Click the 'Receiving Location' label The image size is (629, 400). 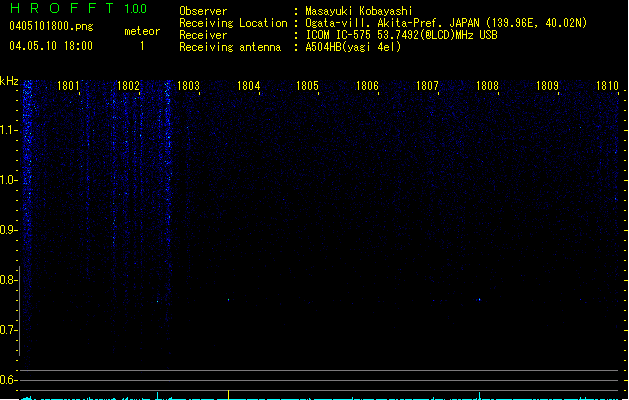pos(233,23)
